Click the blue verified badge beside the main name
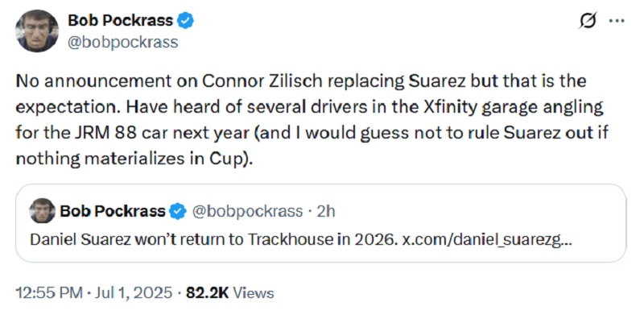The height and width of the screenshot is (319, 644). (185, 21)
